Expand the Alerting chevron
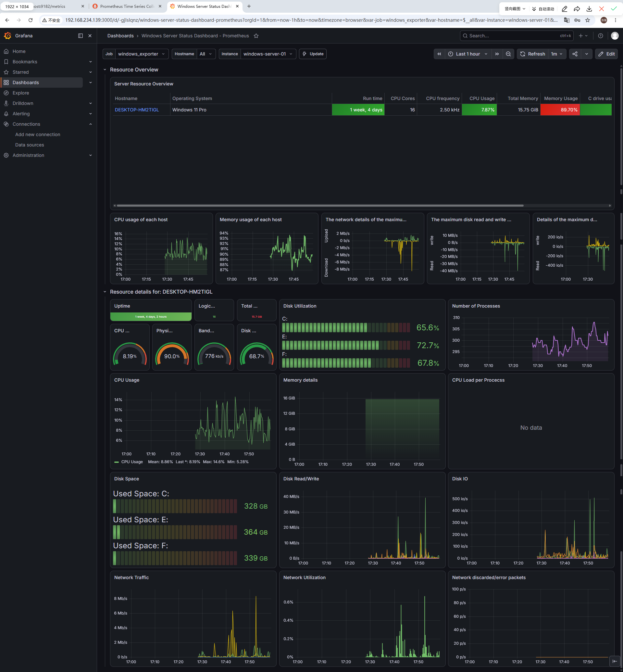This screenshot has width=623, height=672. tap(90, 114)
